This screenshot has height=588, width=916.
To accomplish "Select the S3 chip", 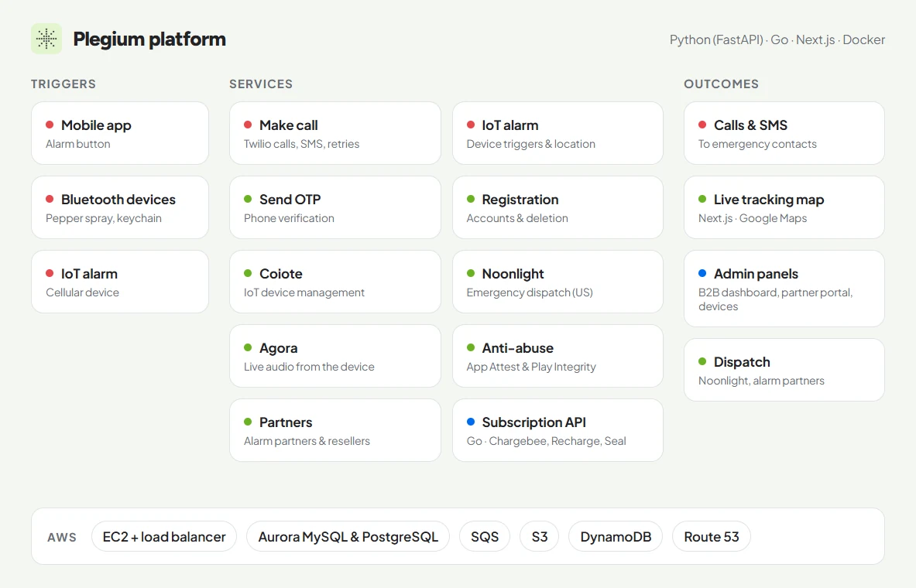I will [x=540, y=537].
